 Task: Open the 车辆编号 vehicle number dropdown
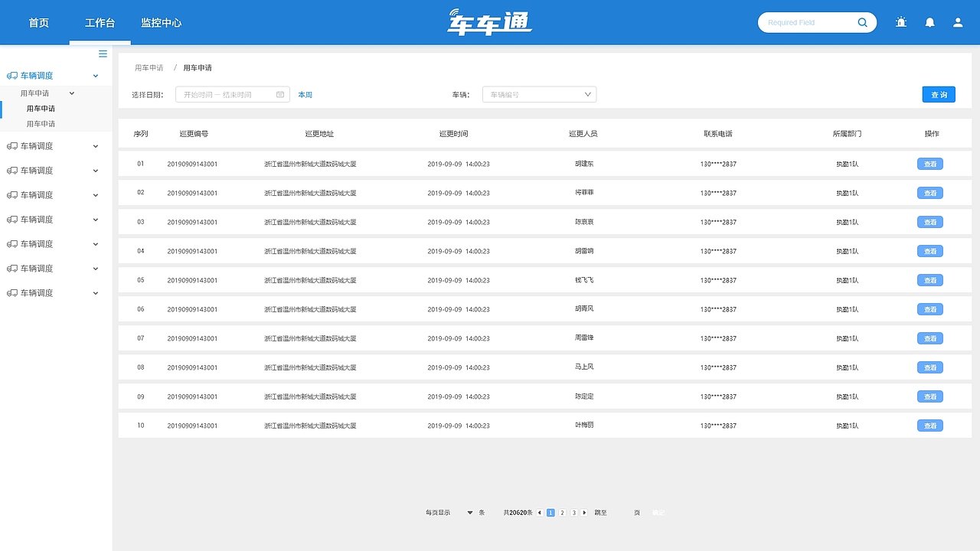coord(538,94)
